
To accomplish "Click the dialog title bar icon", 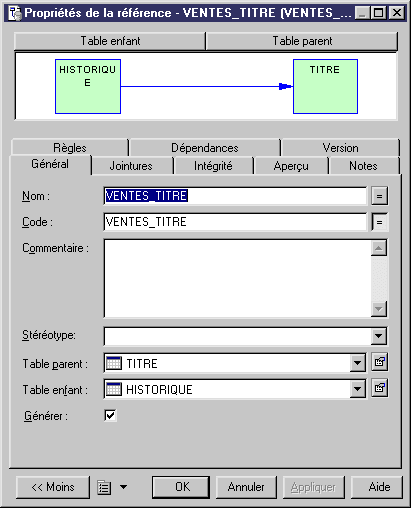I will point(15,13).
